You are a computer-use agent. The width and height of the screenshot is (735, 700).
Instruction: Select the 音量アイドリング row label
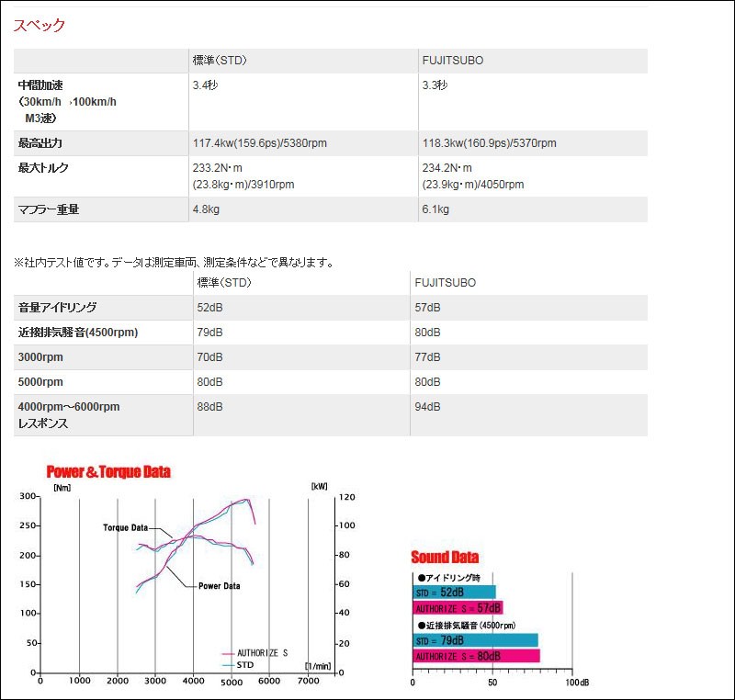(x=57, y=308)
